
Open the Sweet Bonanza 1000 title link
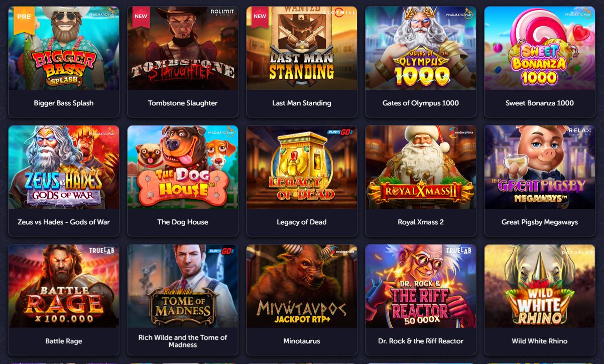pyautogui.click(x=540, y=103)
